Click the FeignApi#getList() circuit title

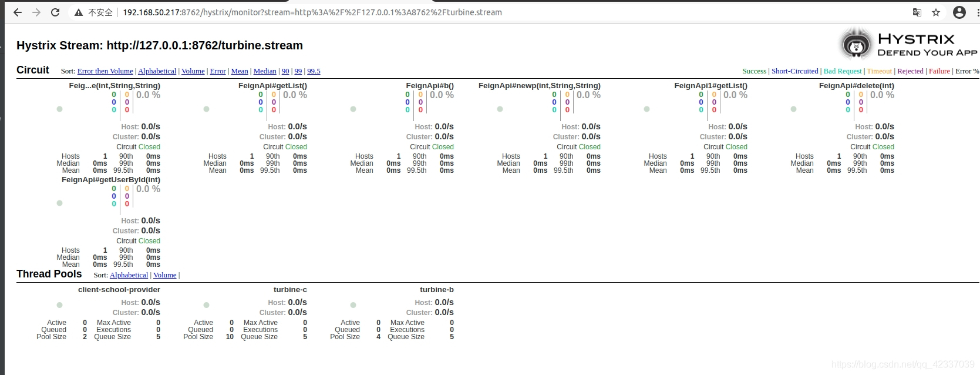272,86
